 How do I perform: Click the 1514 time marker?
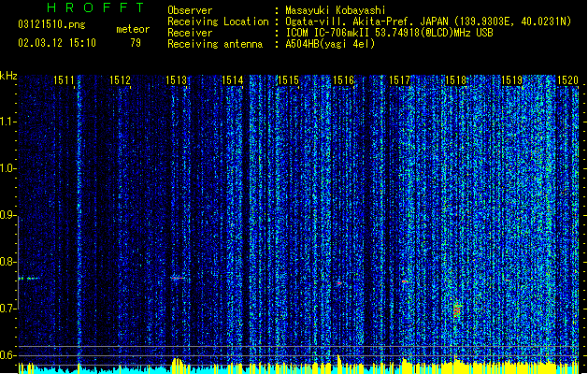tap(232, 80)
